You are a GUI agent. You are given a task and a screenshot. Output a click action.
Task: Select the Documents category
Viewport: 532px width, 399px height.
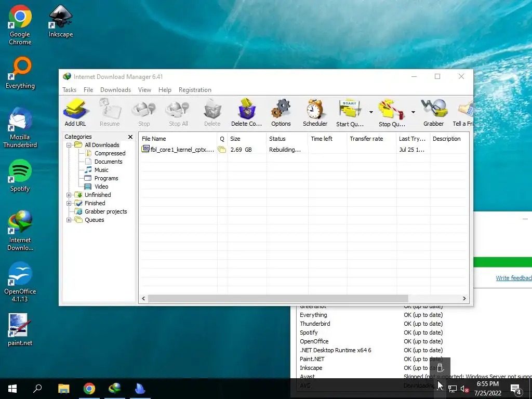click(108, 162)
